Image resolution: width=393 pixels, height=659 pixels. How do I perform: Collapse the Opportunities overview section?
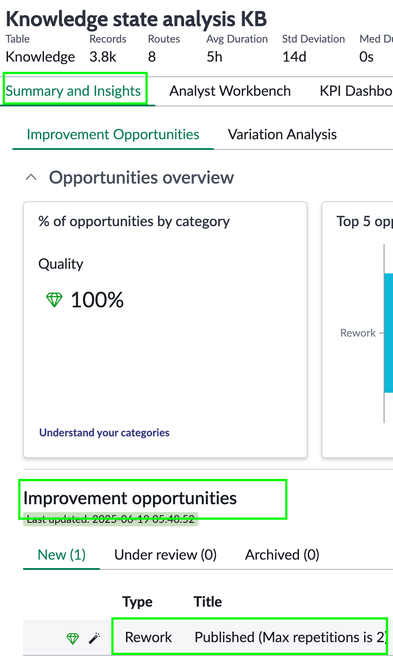click(x=31, y=178)
